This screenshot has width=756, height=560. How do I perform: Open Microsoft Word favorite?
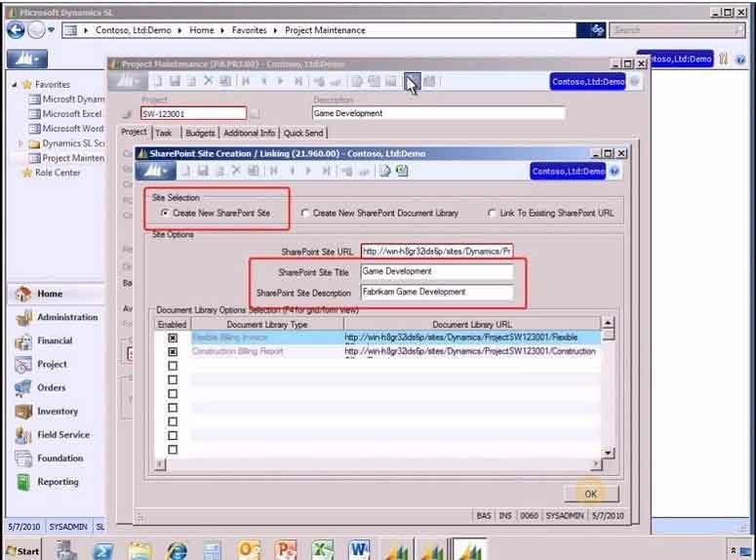[x=73, y=129]
